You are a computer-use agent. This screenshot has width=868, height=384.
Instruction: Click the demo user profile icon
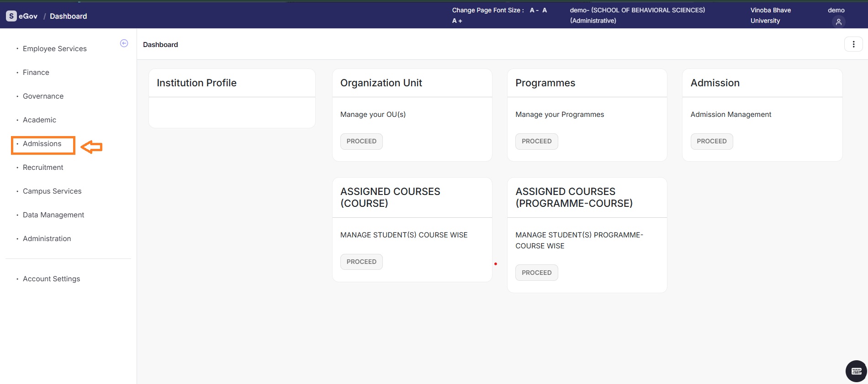pos(838,21)
